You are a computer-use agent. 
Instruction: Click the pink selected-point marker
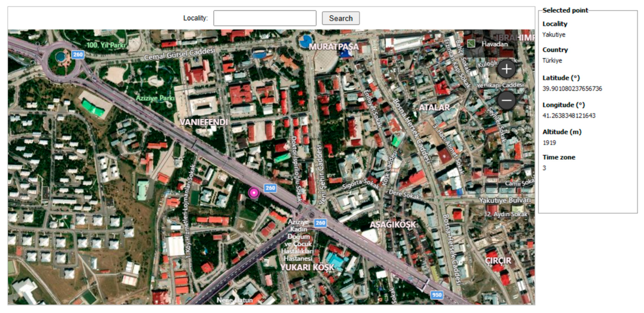click(x=254, y=193)
